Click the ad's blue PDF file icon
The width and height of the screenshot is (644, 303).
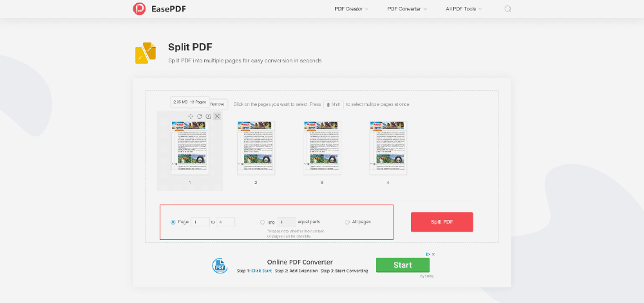[221, 266]
